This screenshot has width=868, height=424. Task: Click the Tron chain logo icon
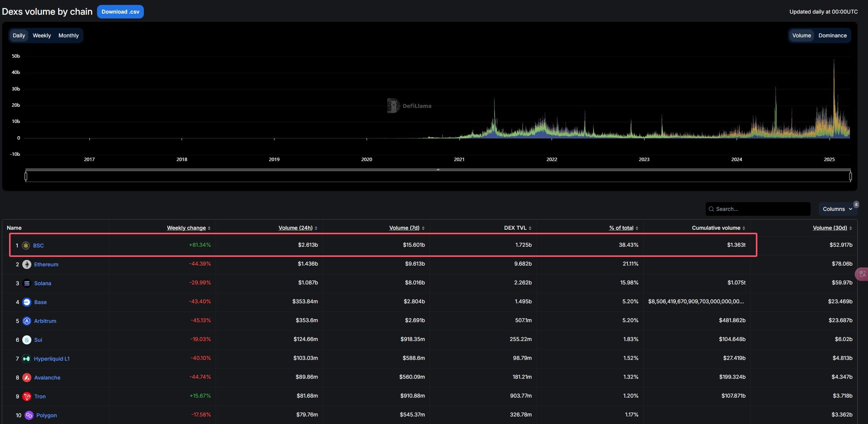(27, 396)
